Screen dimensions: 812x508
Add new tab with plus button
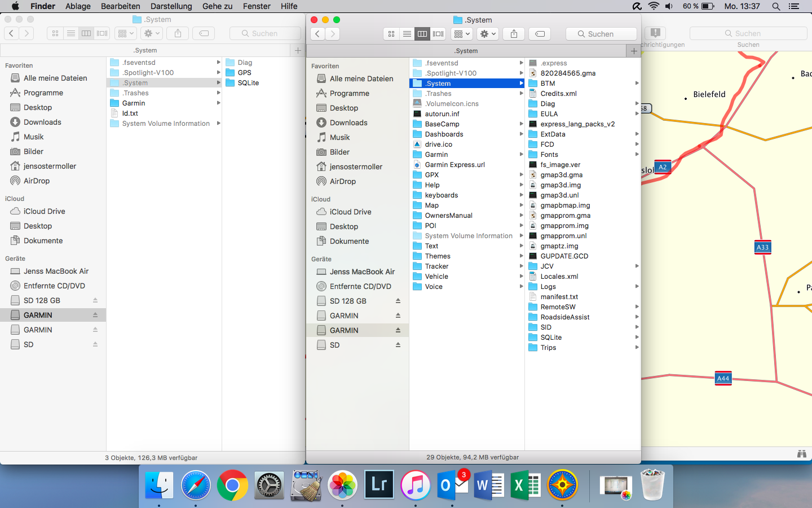pos(634,51)
